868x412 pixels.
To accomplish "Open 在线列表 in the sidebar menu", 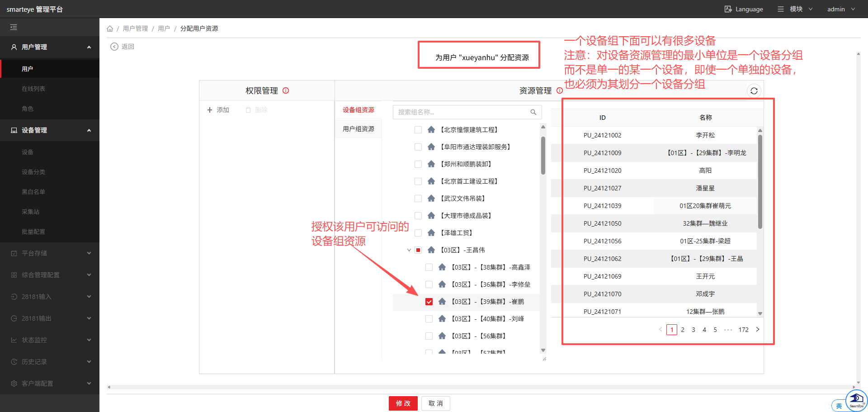I will coord(33,89).
